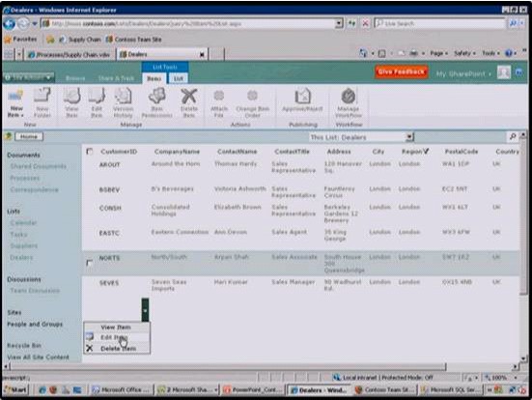Click the Print icon in the command bar

click(x=413, y=53)
